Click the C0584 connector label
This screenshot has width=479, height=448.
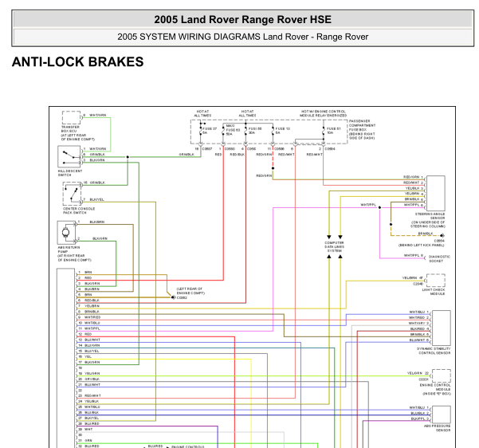[x=330, y=149]
